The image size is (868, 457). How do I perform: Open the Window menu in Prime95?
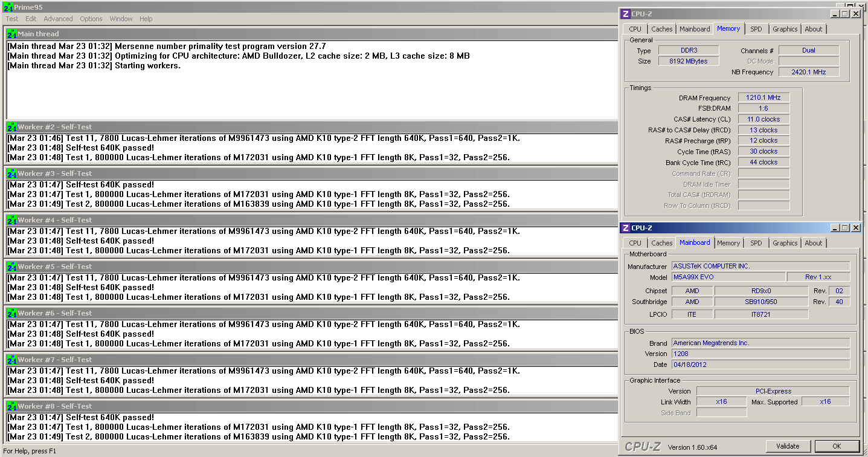click(121, 19)
